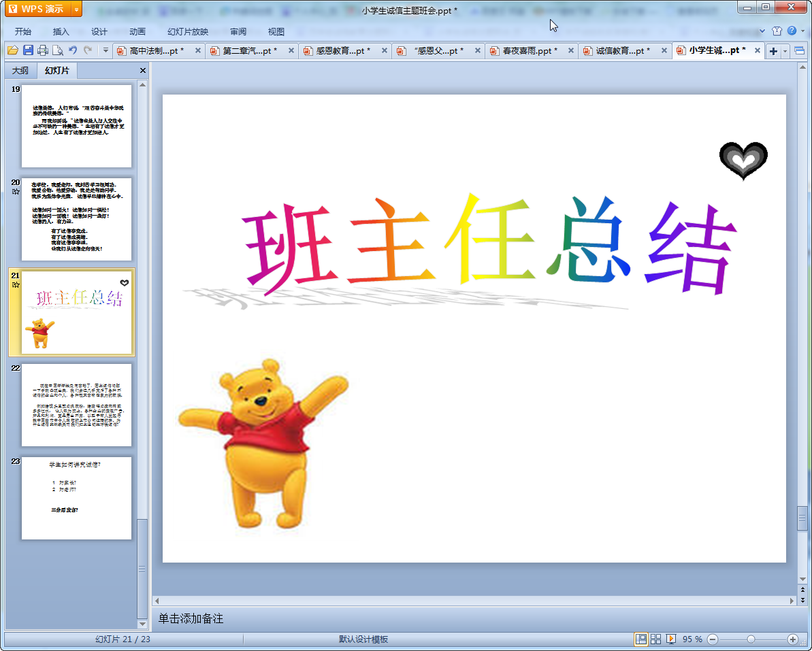
Task: Expand the dropdown next to the new tab plus
Action: coord(785,51)
